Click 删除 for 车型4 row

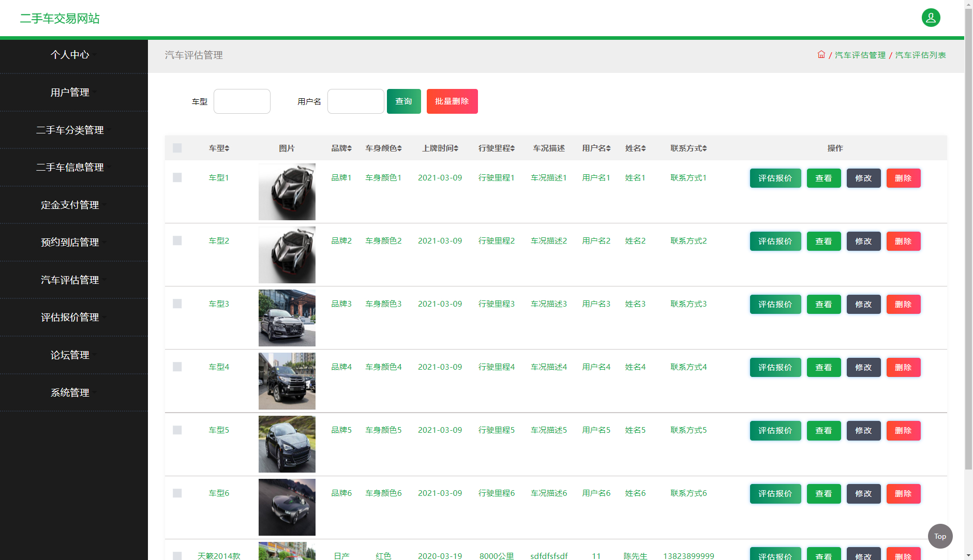(903, 367)
